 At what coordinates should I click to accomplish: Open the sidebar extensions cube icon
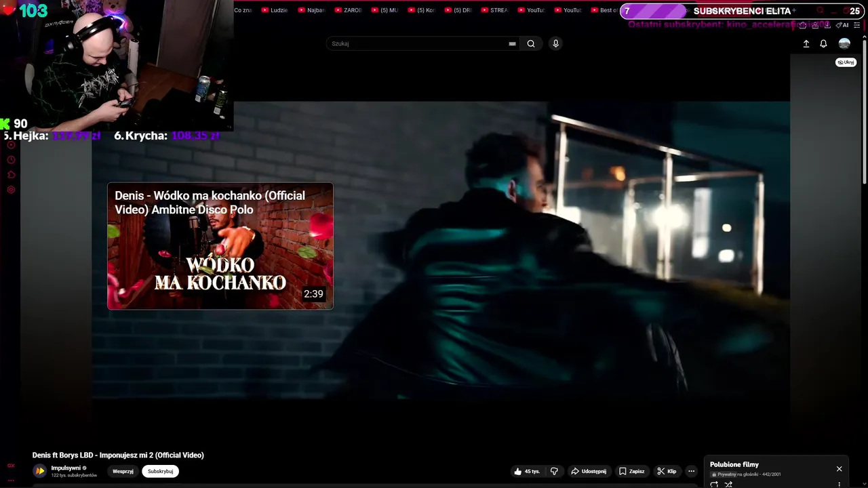click(11, 175)
